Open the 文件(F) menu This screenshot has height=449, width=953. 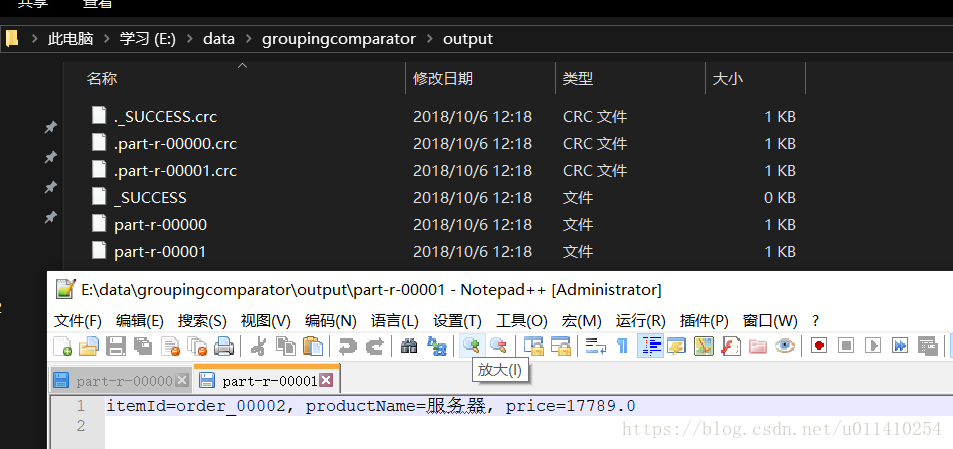tap(78, 321)
